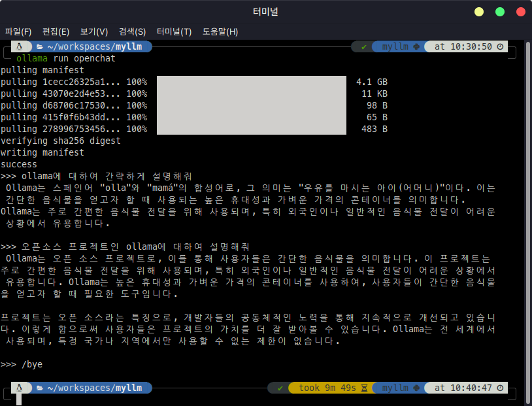Viewport: 532px width, 406px height.
Task: Click the green checkmark status in top prompt
Action: [x=364, y=47]
